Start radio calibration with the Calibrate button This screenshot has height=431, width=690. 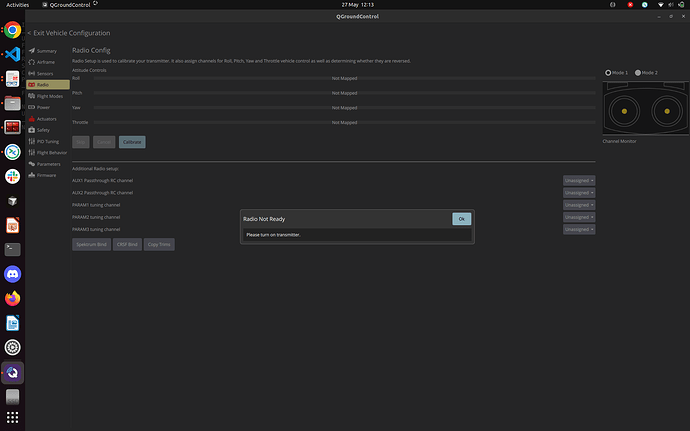tap(132, 142)
